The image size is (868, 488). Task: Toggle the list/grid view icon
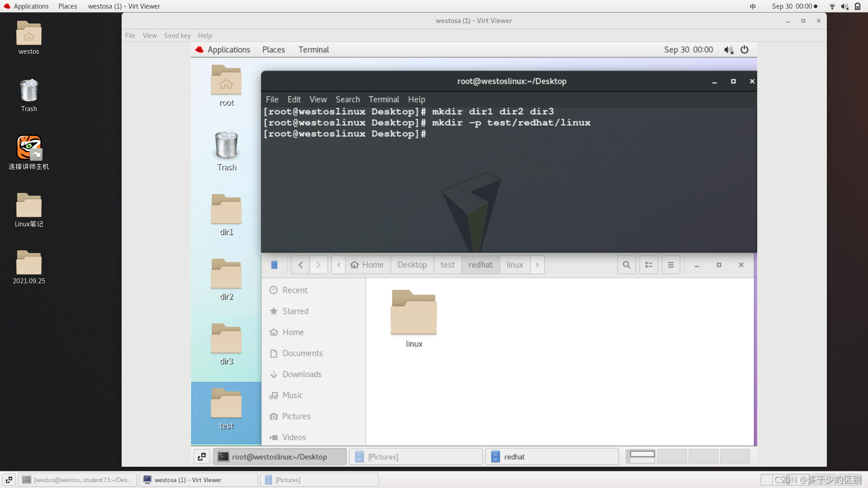[x=648, y=265]
